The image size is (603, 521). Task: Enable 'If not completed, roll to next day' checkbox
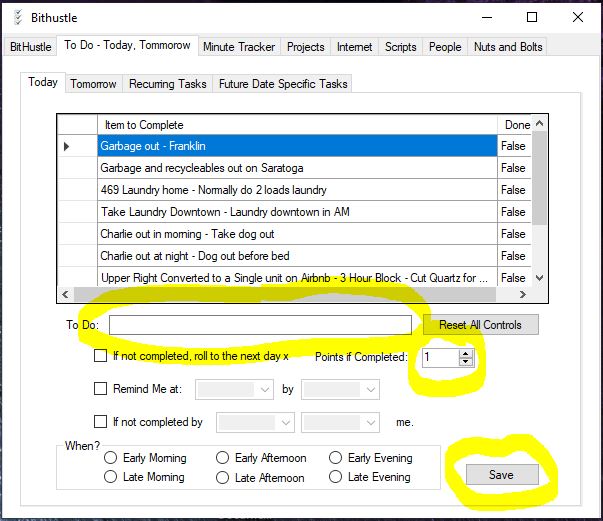100,356
